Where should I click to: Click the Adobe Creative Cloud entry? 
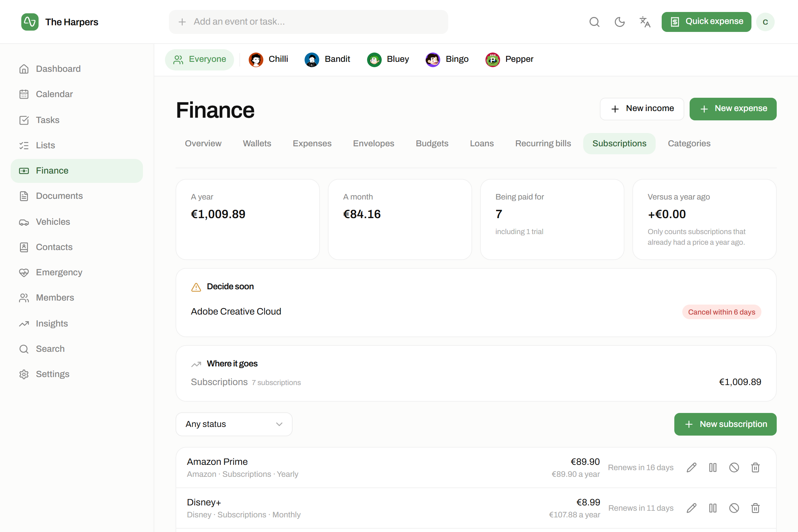[x=236, y=312]
